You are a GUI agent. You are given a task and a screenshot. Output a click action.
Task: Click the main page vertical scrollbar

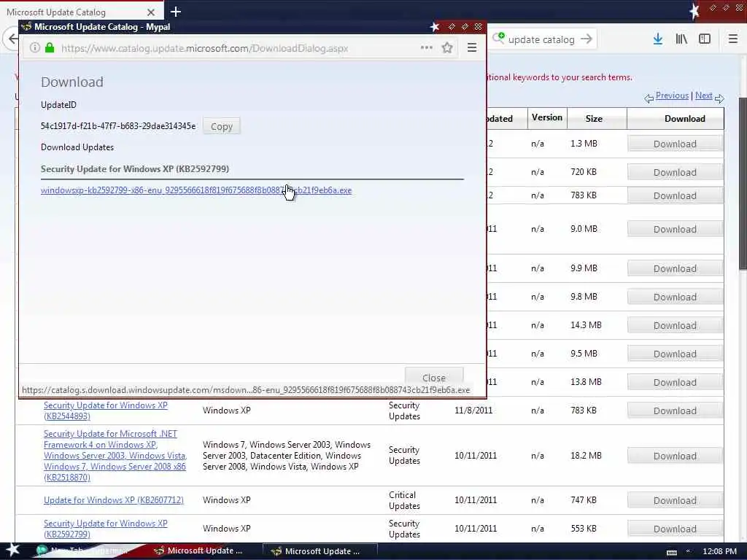(742, 183)
